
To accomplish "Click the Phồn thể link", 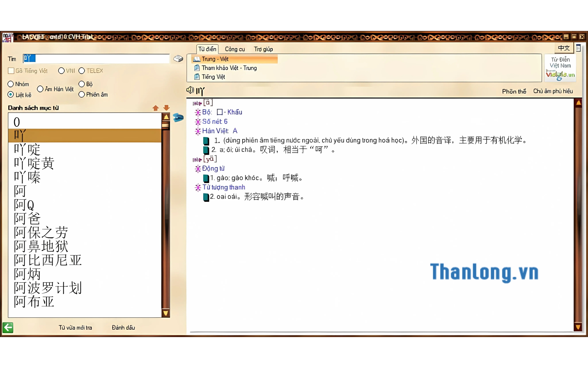I will pos(514,91).
